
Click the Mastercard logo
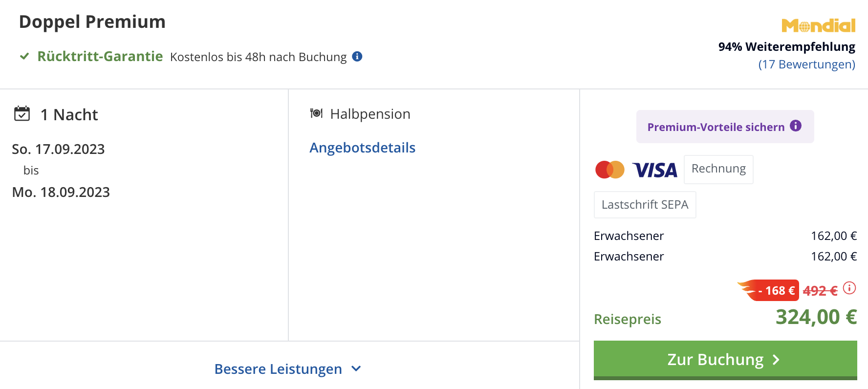(x=610, y=170)
